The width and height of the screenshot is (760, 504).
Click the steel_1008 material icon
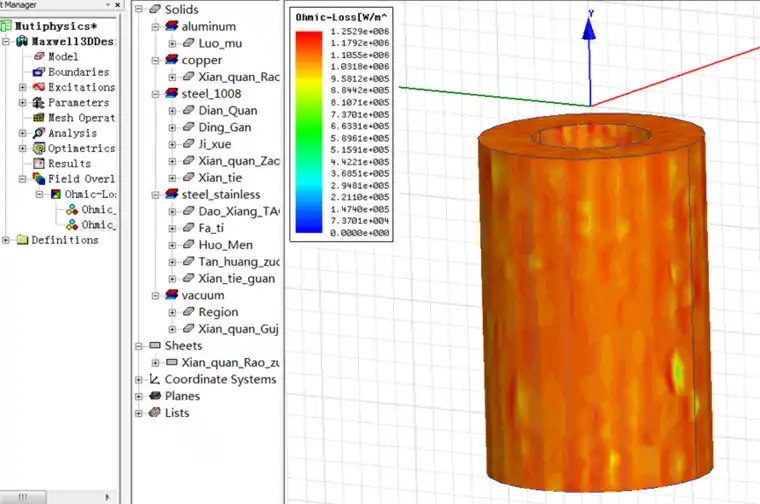(172, 93)
